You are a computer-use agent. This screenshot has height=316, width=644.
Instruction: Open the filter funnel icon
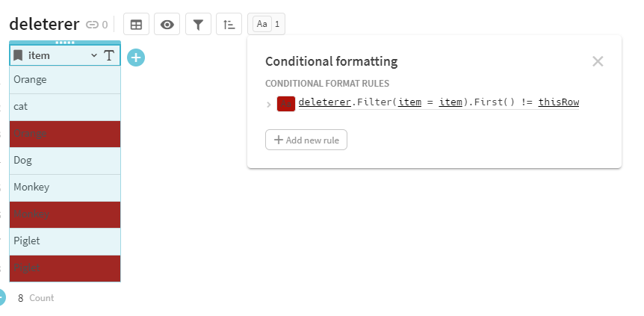pyautogui.click(x=198, y=25)
